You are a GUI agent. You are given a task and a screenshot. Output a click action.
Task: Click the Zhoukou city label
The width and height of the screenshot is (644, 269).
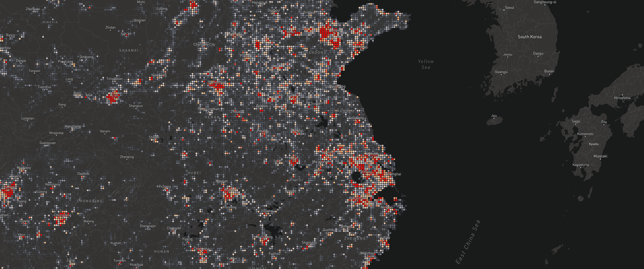click(237, 112)
